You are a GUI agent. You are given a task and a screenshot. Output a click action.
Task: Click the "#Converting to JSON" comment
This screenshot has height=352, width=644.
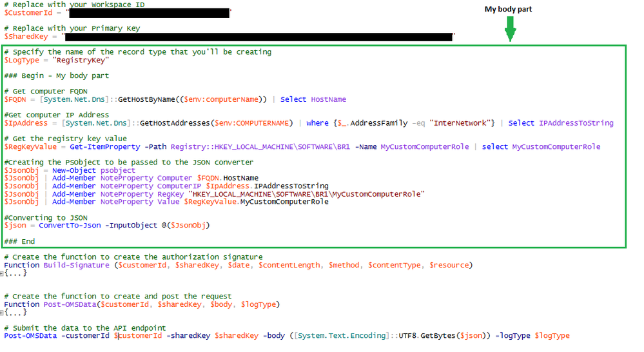pos(46,218)
